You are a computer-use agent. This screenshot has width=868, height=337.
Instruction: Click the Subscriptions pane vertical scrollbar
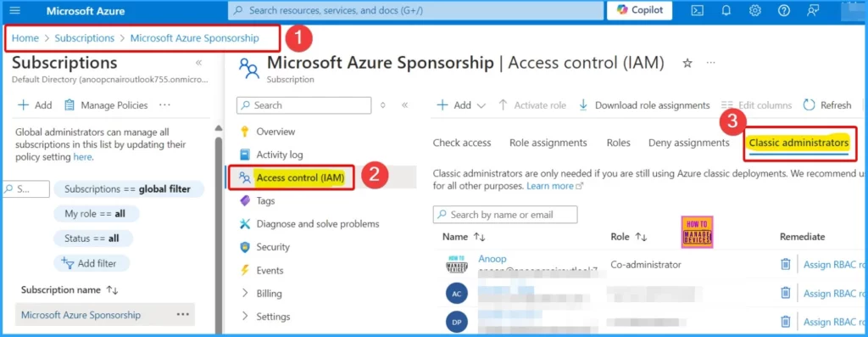point(218,233)
